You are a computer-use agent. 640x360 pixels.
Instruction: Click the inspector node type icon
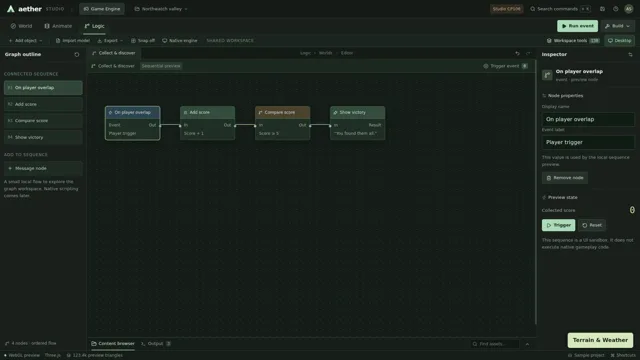[x=547, y=75]
